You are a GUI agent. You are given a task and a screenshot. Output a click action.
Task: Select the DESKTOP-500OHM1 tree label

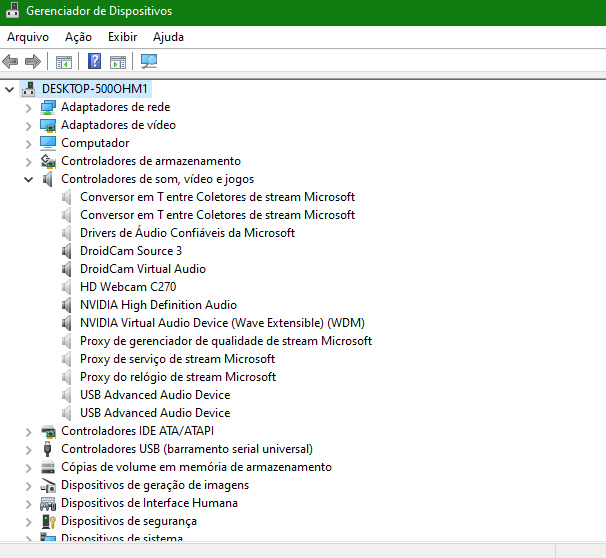pyautogui.click(x=95, y=89)
